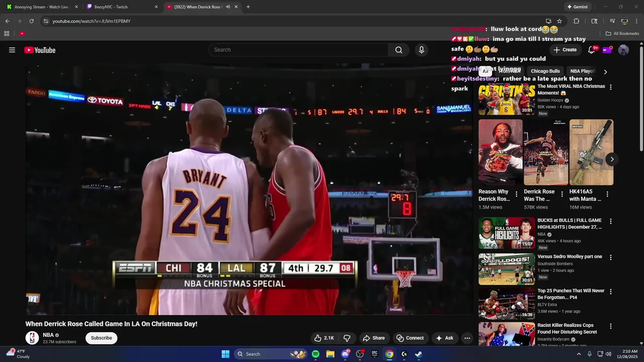644x362 pixels.
Task: Click the YouTube search input field
Action: coord(298,50)
